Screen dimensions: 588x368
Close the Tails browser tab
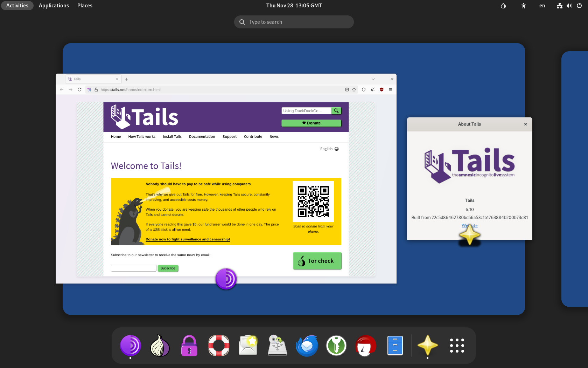pos(117,79)
